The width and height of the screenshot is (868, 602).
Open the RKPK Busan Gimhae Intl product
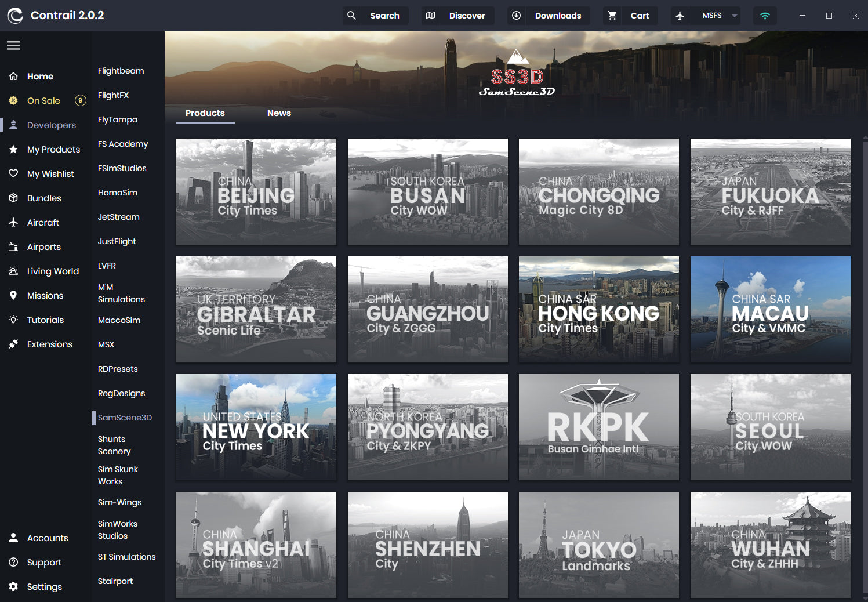point(599,427)
